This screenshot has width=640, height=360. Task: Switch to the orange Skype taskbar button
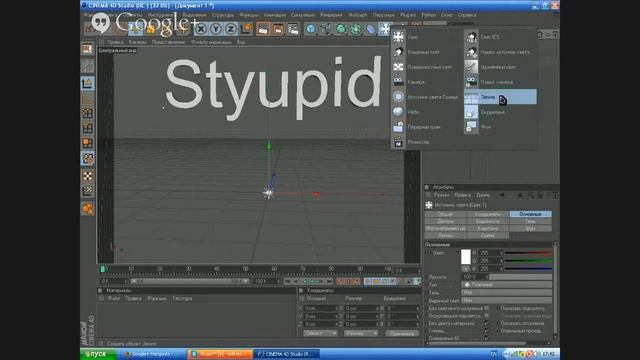point(219,354)
